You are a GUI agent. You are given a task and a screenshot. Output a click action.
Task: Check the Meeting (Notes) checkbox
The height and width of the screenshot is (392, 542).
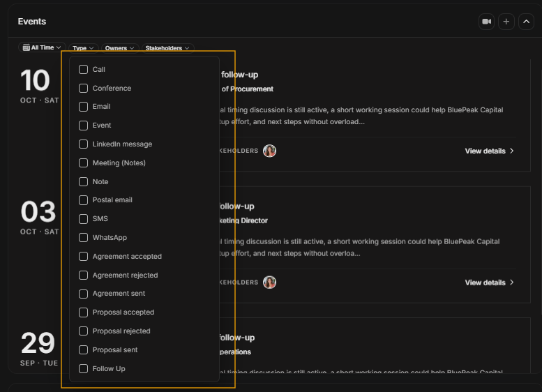[83, 163]
